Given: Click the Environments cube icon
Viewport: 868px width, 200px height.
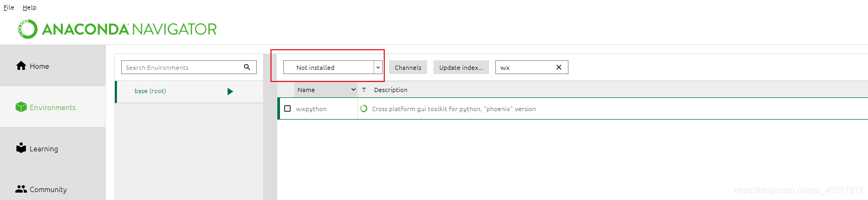Looking at the screenshot, I should click(x=21, y=107).
